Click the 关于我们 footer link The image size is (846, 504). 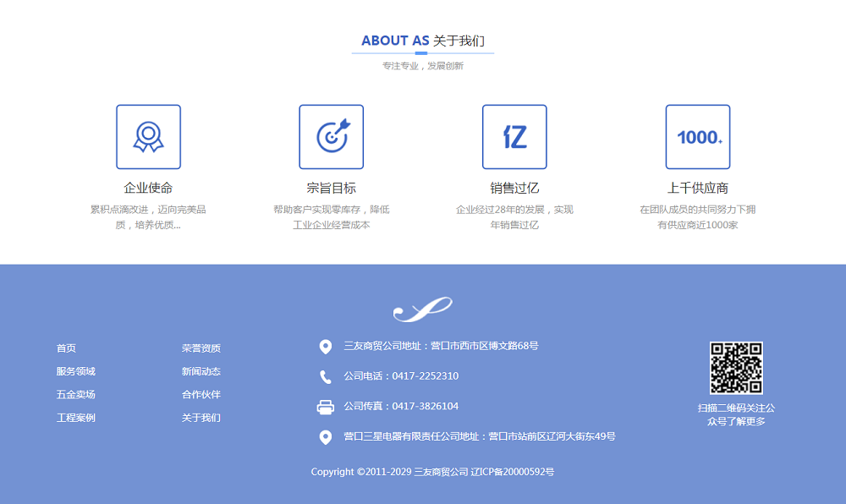201,418
